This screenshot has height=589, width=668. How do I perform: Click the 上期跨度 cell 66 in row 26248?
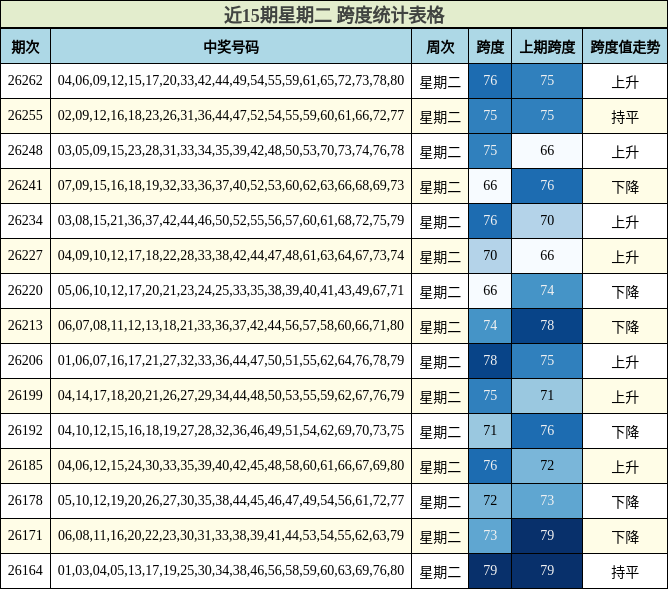coord(547,151)
